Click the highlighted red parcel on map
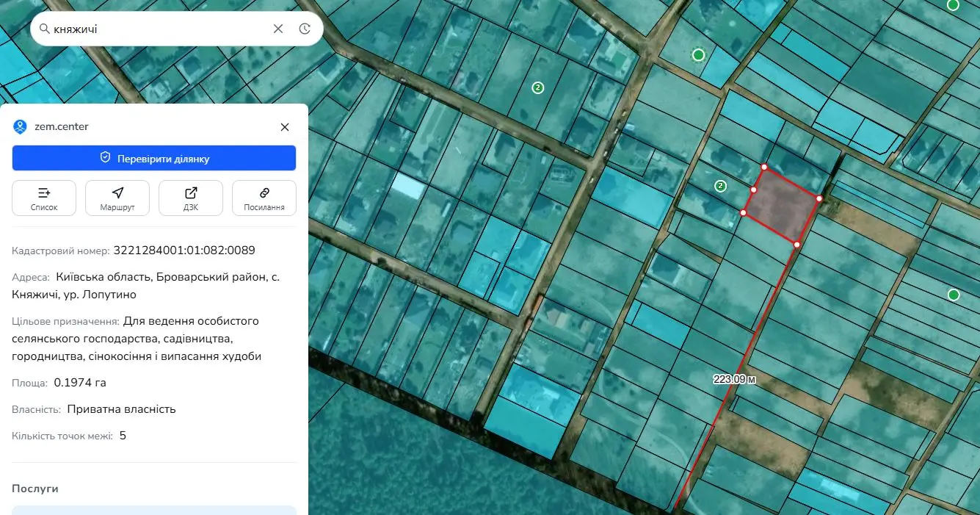The image size is (980, 515). pyautogui.click(x=782, y=206)
